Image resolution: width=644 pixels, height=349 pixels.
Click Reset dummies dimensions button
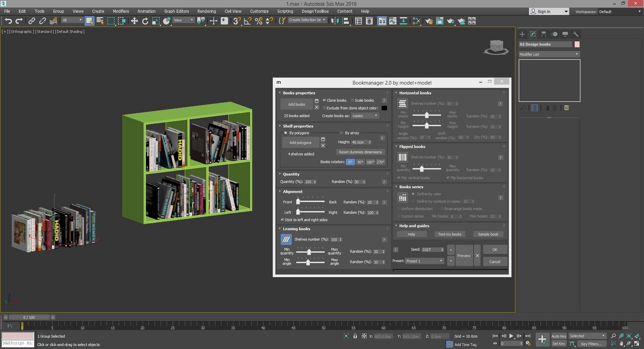360,152
